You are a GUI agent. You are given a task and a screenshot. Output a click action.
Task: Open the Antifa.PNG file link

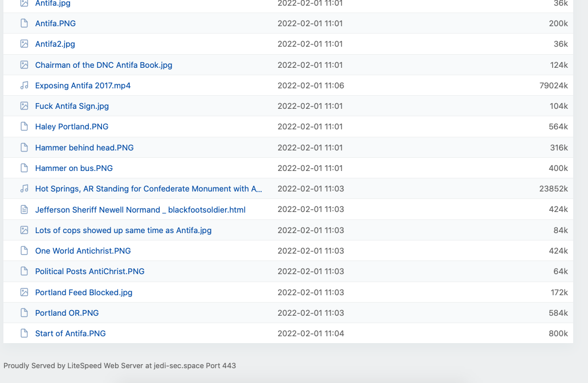coord(55,23)
